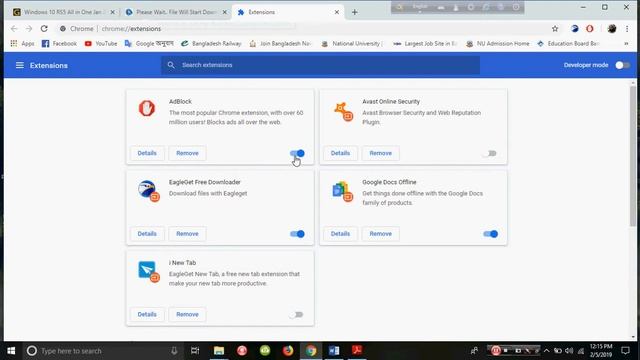This screenshot has width=640, height=360.
Task: Click the volume icon in system tray
Action: tap(569, 351)
